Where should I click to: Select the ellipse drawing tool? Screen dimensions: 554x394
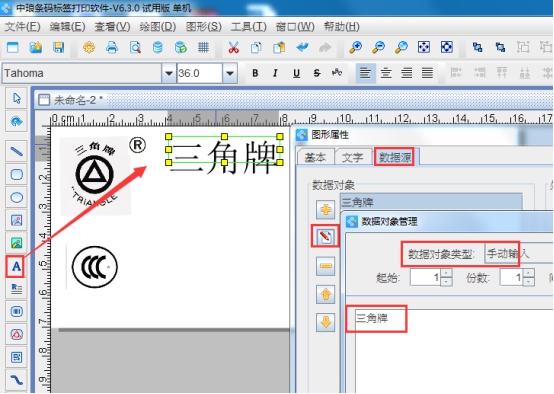click(x=16, y=198)
